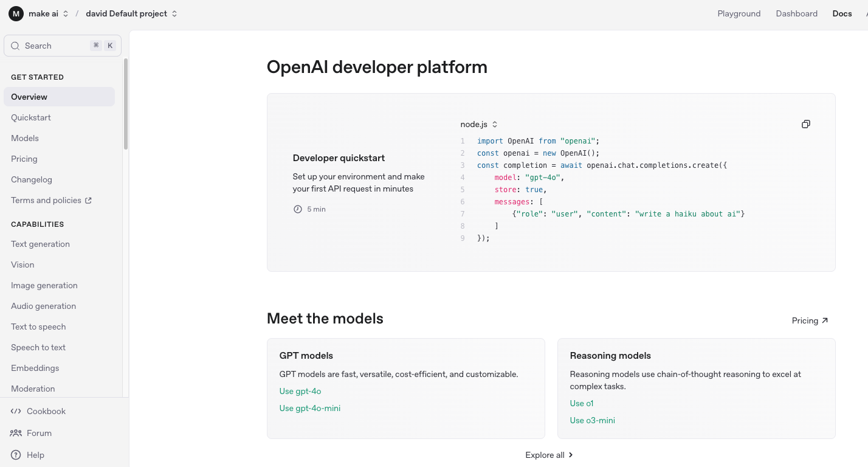Viewport: 868px width, 467px height.
Task: Click the GET STARTED section header
Action: 37,77
